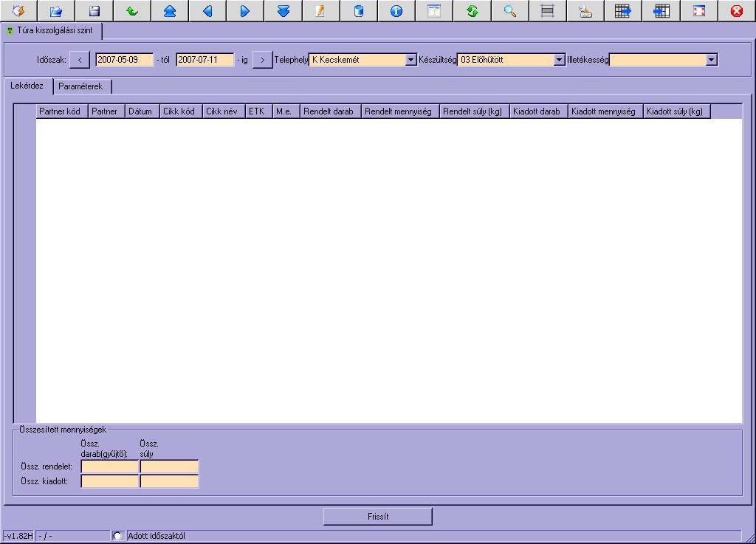Click the green undo arrow icon
Screen dimensions: 756x544
click(131, 11)
